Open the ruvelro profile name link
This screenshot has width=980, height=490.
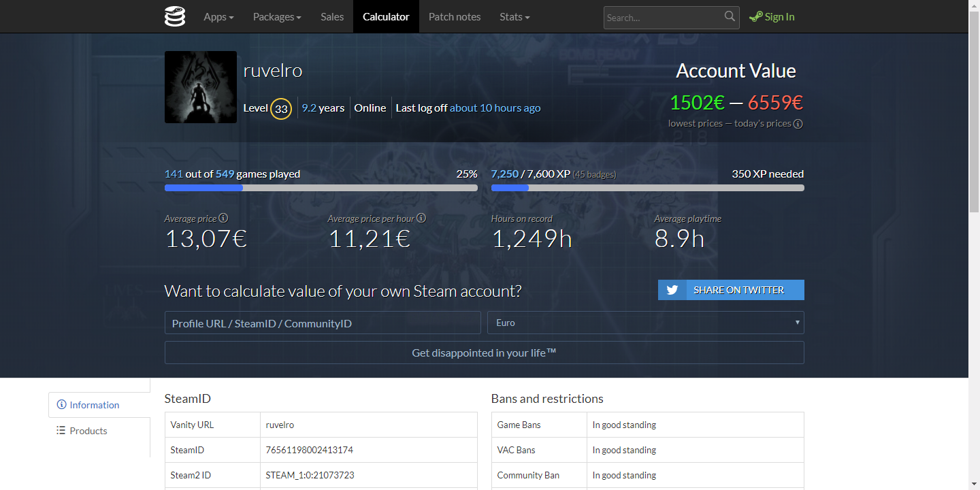[273, 71]
